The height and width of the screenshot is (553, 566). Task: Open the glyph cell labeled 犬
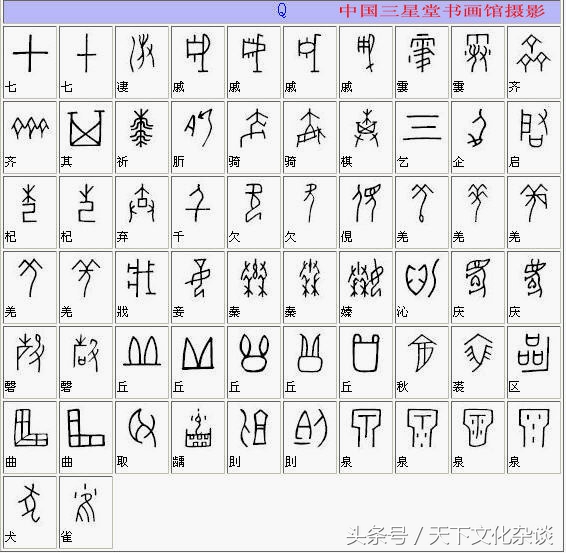tap(30, 513)
